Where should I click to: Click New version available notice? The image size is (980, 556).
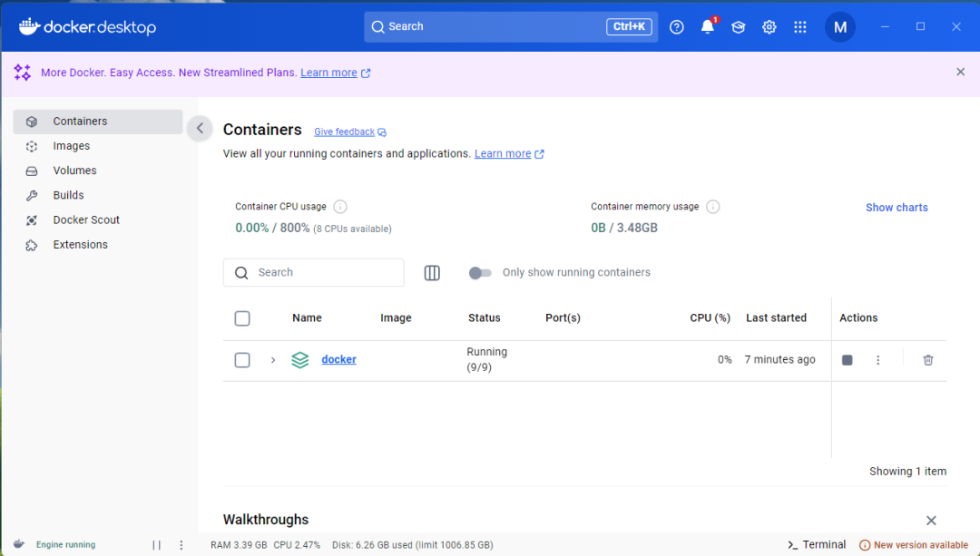(x=914, y=545)
